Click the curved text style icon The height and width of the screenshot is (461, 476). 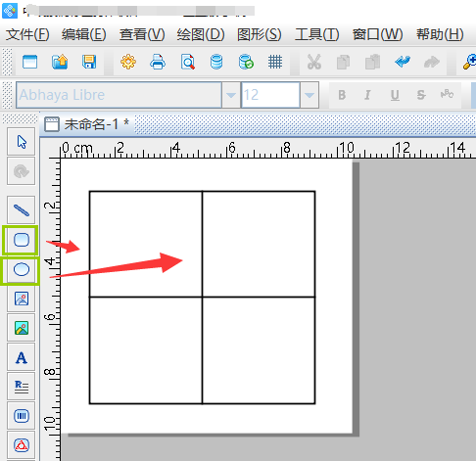click(x=447, y=95)
